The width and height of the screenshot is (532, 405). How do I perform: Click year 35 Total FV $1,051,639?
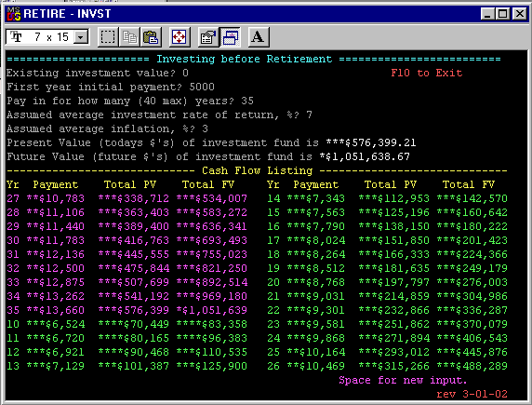click(x=211, y=310)
